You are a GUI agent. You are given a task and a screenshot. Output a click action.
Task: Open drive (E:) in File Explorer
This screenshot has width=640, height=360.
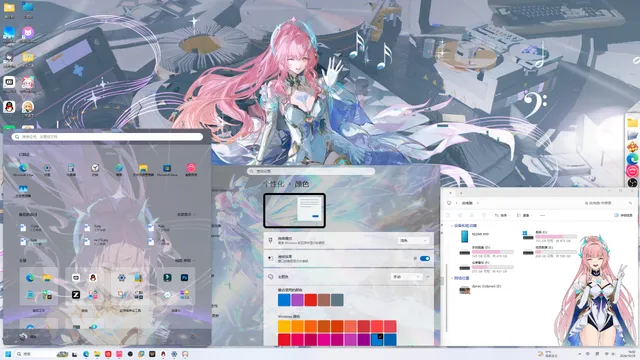pos(550,252)
